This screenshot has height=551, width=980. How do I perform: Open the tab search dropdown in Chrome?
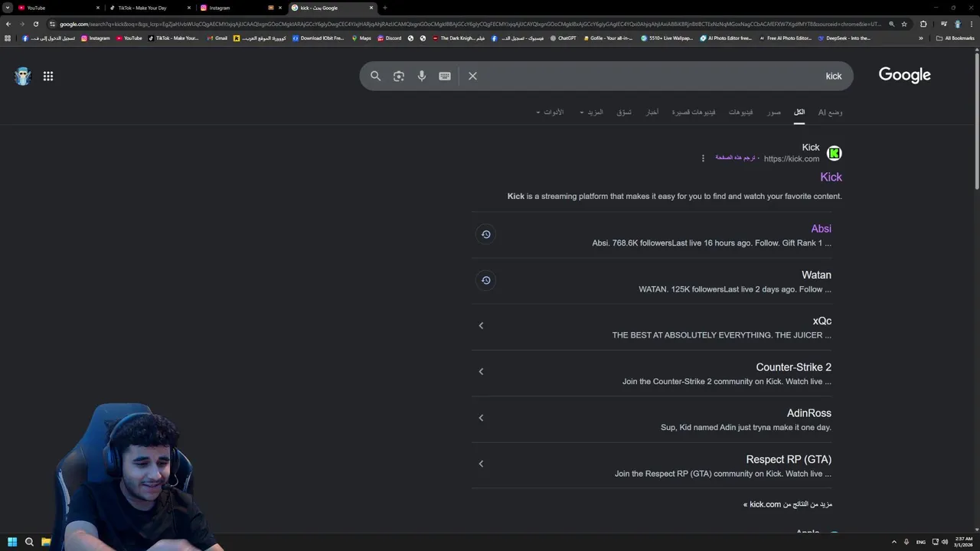[8, 8]
